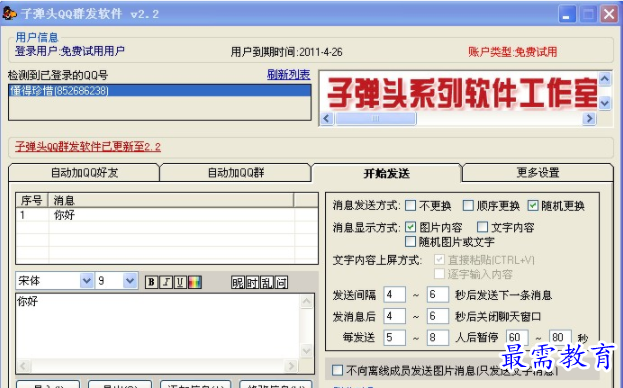623x388 pixels.
Task: Select message row 1 你好
Action: (x=167, y=215)
